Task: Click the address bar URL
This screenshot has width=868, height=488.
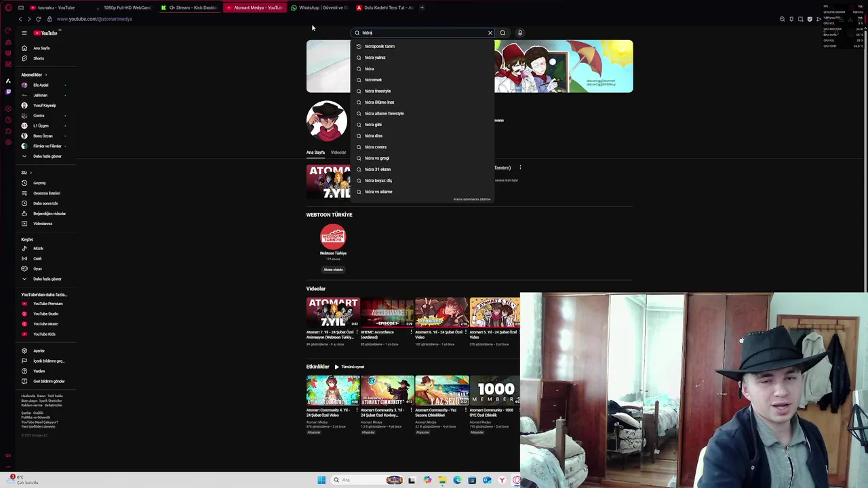Action: click(94, 19)
